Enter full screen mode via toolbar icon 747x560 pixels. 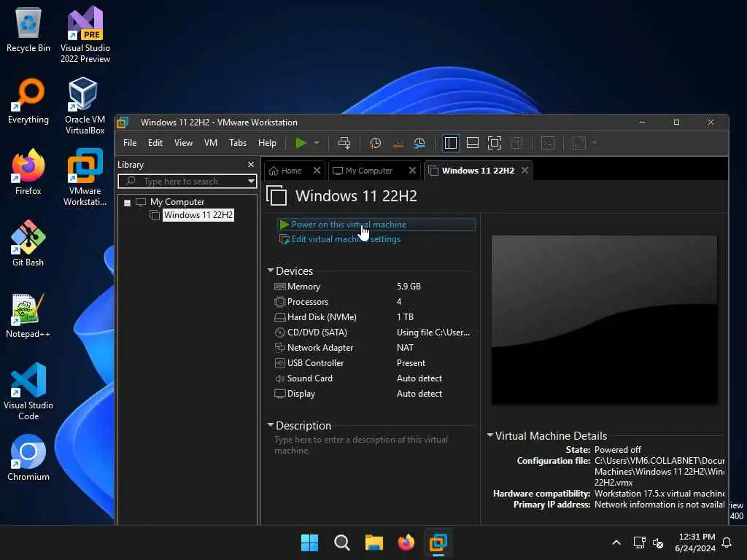coord(495,143)
